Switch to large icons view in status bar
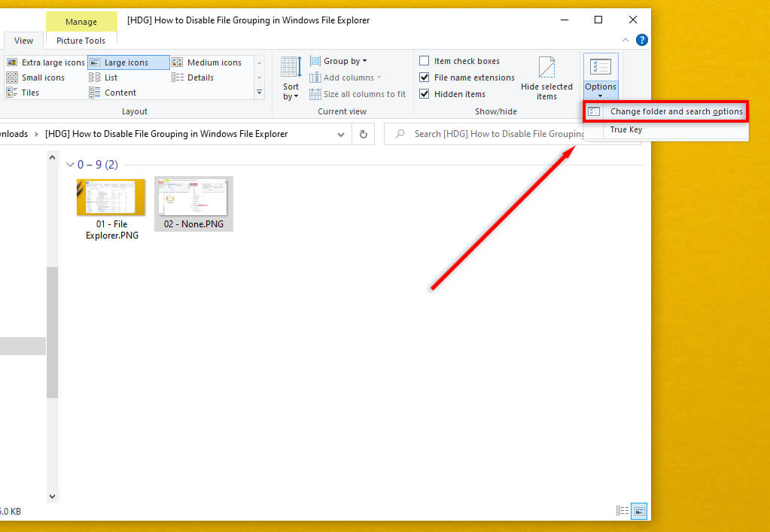770x532 pixels. [x=639, y=511]
